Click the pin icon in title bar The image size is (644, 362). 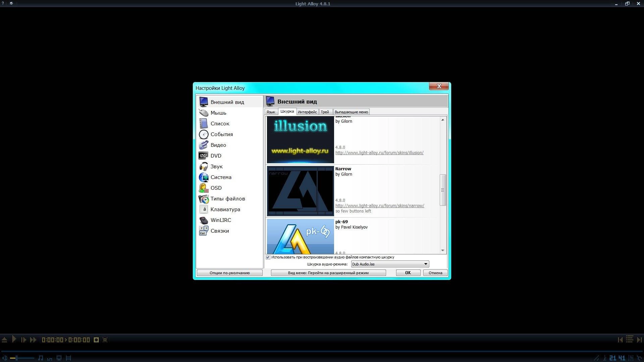11,3
